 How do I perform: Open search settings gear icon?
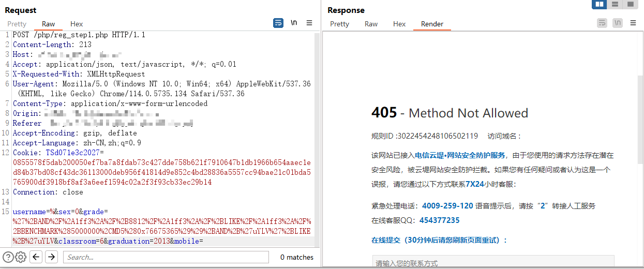(21, 257)
